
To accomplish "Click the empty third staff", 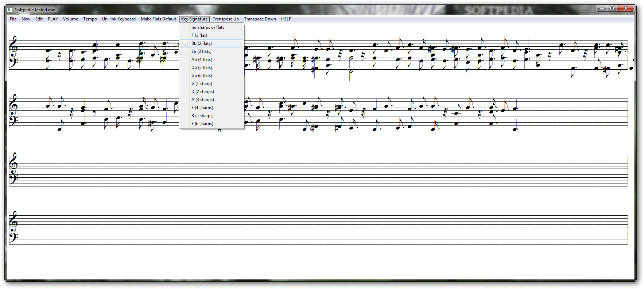I will 318,172.
